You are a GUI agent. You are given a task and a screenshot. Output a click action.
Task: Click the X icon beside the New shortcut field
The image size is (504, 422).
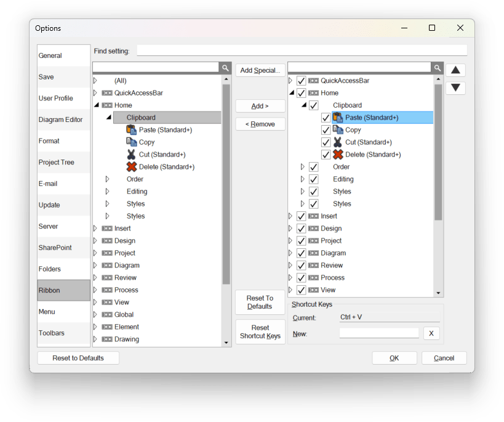coord(431,333)
